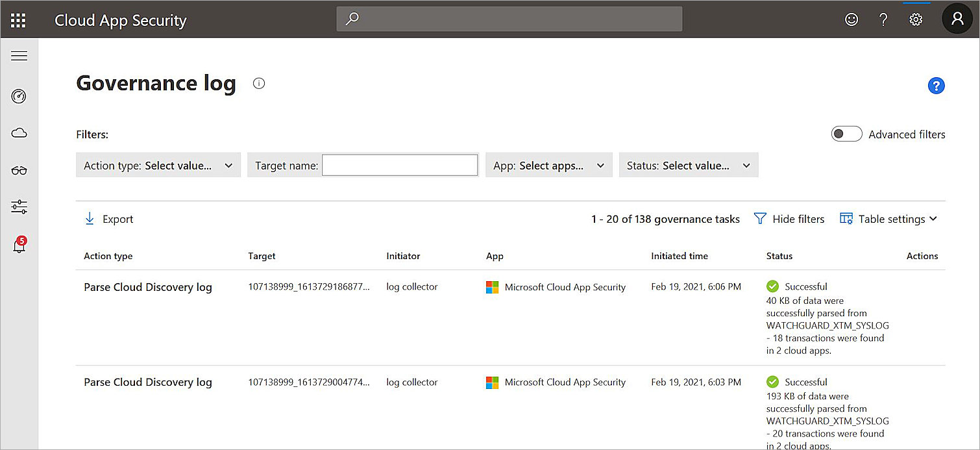Open the Cloud Discovery icon in sidebar
Viewport: 980px width, 450px height.
pyautogui.click(x=19, y=132)
